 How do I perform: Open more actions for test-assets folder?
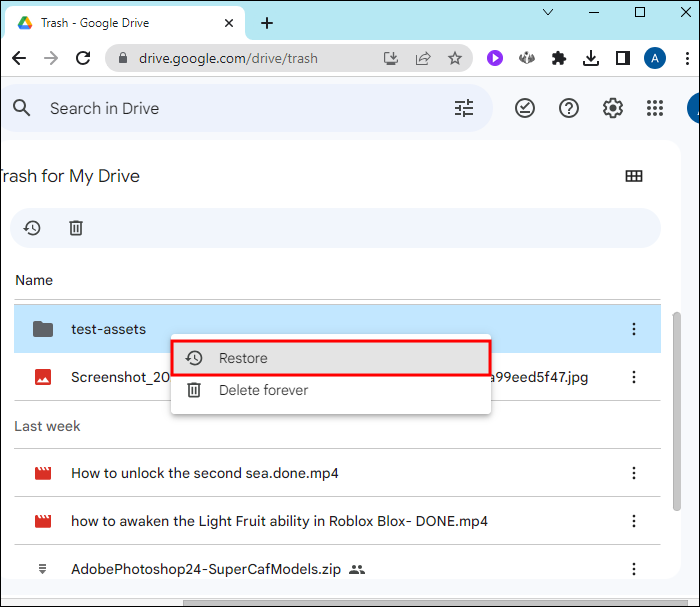tap(633, 329)
